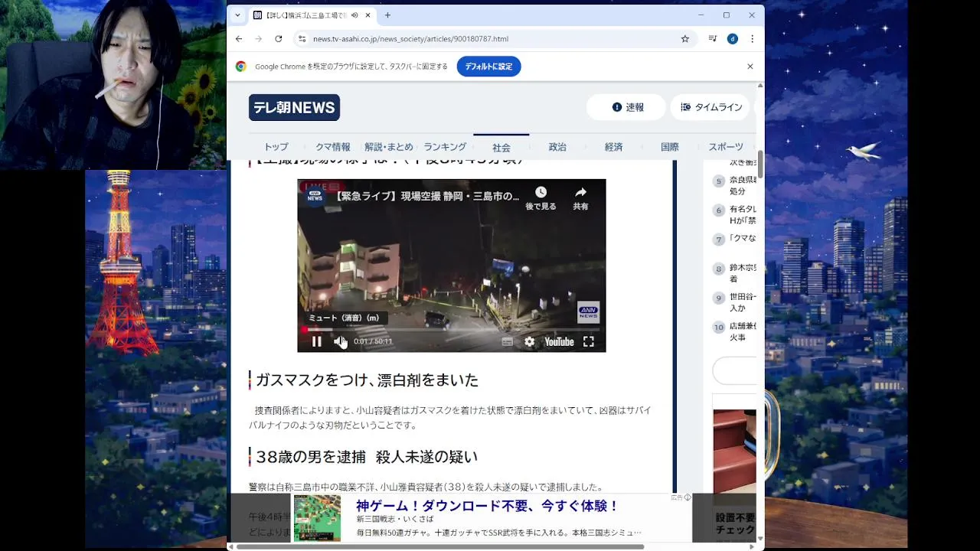The height and width of the screenshot is (551, 980).
Task: Click 共有 share icon on video
Action: pos(580,197)
